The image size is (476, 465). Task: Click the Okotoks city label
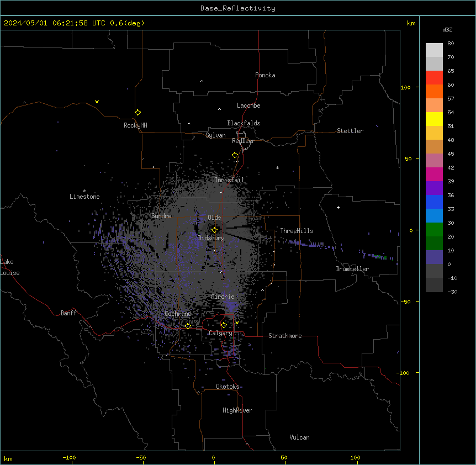(228, 387)
